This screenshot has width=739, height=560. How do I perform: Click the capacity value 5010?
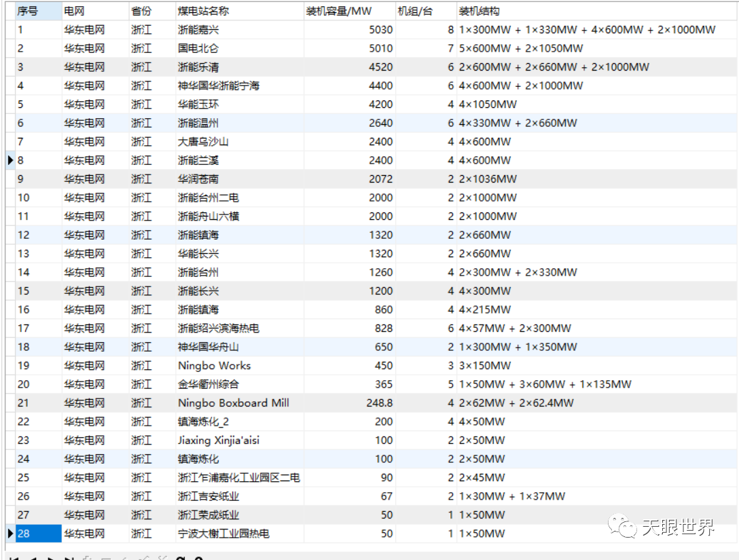349,48
